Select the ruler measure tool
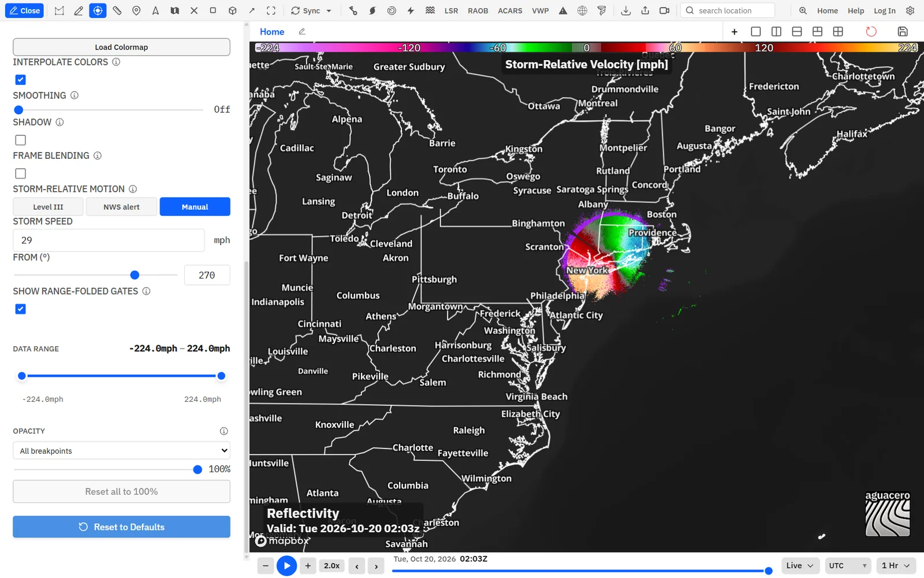 [117, 10]
